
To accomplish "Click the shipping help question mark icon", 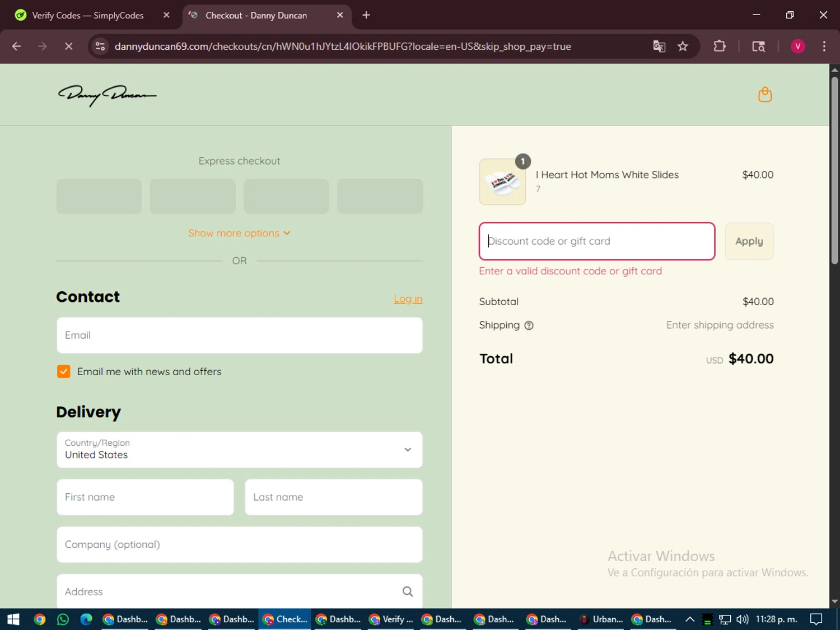I will (x=529, y=325).
